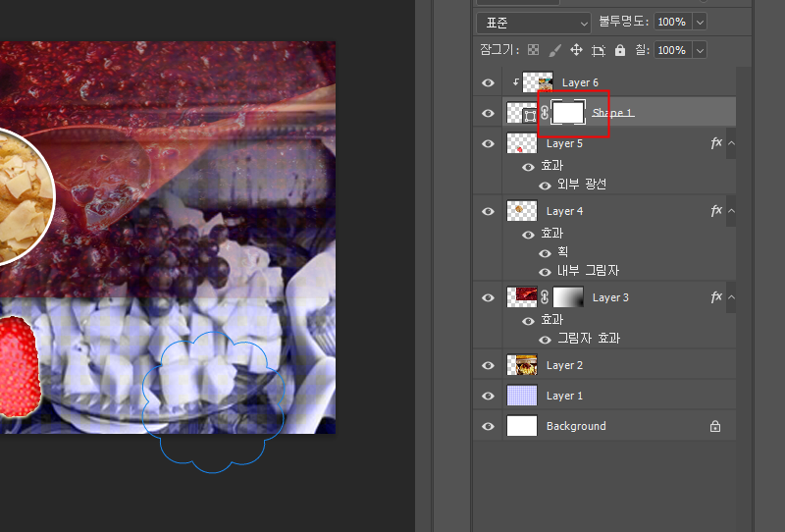Toggle visibility of Shape 1 layer

pos(488,113)
